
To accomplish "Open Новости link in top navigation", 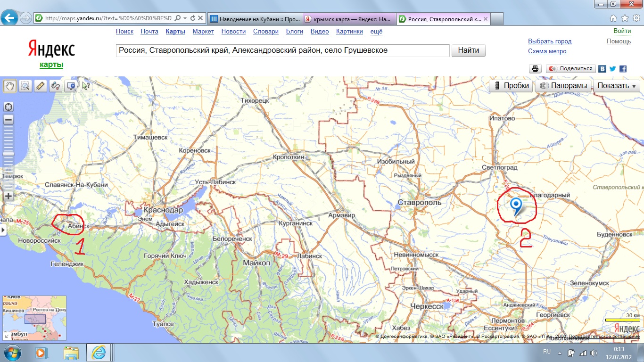I will (233, 32).
